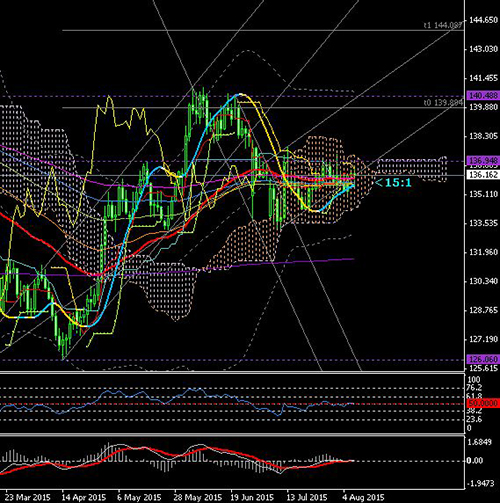Click the 131.960 price axis label
This screenshot has width=500, height=503.
pyautogui.click(x=483, y=252)
